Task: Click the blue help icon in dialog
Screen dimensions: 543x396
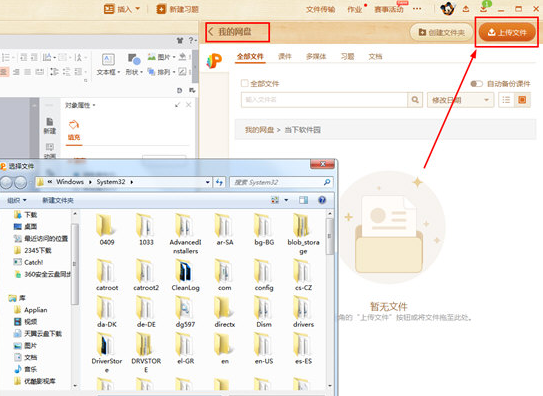Action: (x=322, y=200)
